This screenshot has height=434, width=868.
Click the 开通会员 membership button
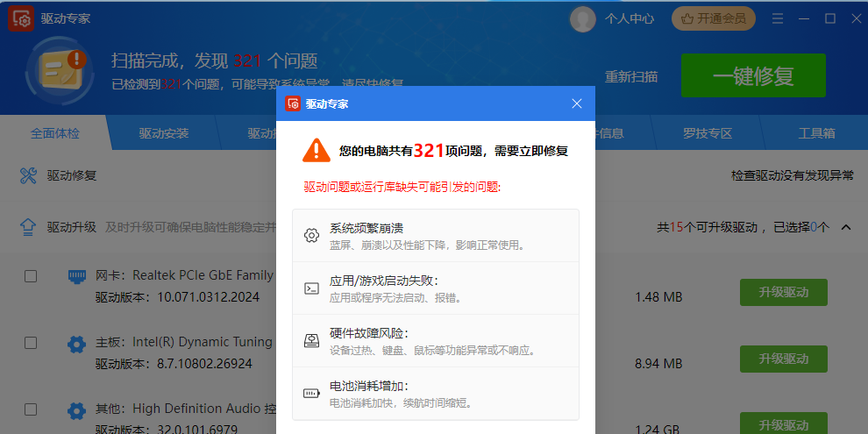point(714,18)
